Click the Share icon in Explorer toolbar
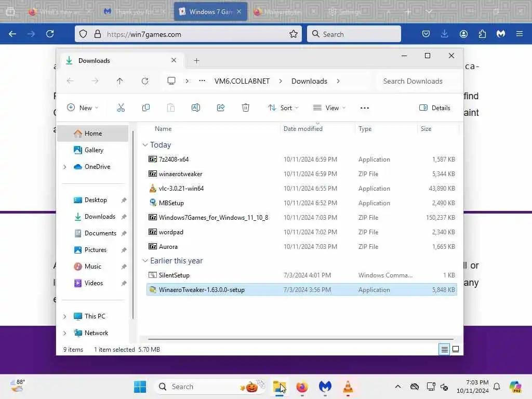 (220, 108)
